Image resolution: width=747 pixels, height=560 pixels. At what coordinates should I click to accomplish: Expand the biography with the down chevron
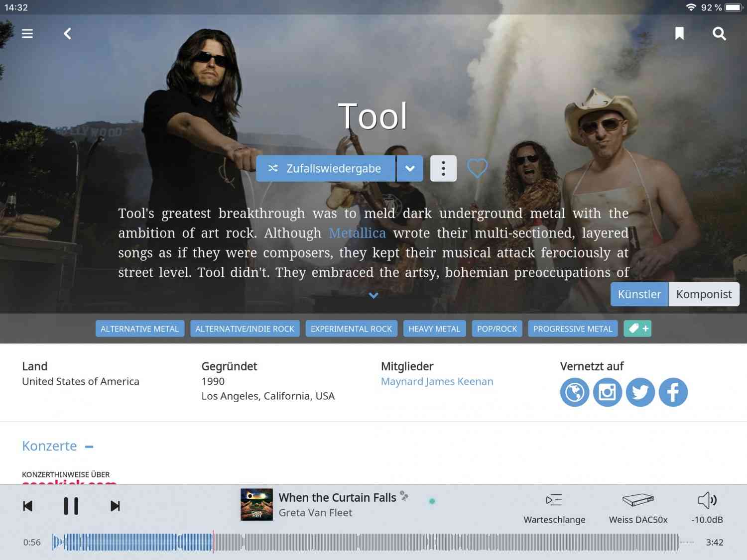[373, 295]
